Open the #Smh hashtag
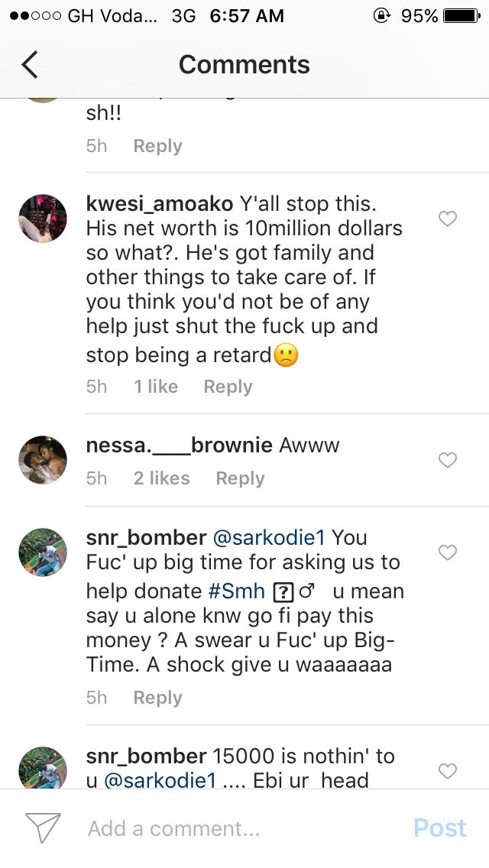Viewport: 489px width, 868px height. [x=236, y=591]
